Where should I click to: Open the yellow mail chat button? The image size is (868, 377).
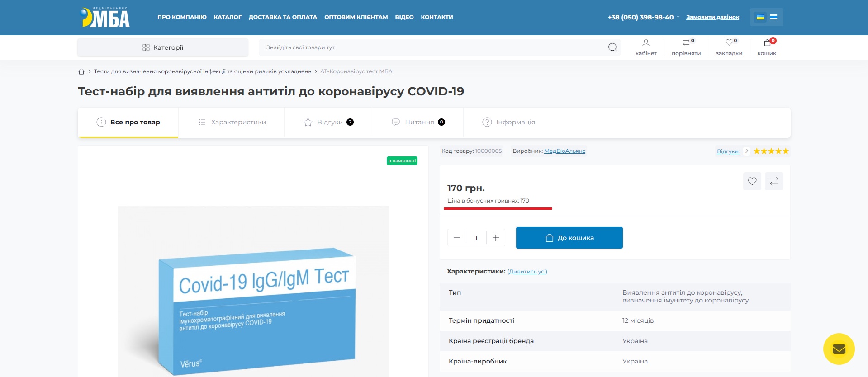[x=839, y=349]
